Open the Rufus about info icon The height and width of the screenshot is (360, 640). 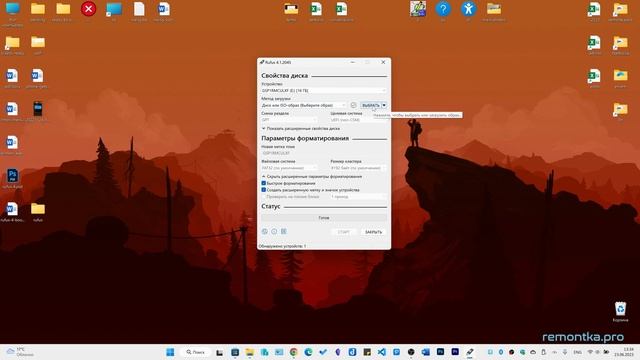tap(274, 231)
